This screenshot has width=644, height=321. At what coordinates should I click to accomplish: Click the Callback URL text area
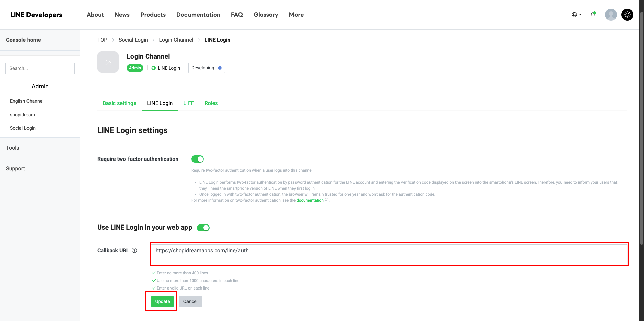389,254
